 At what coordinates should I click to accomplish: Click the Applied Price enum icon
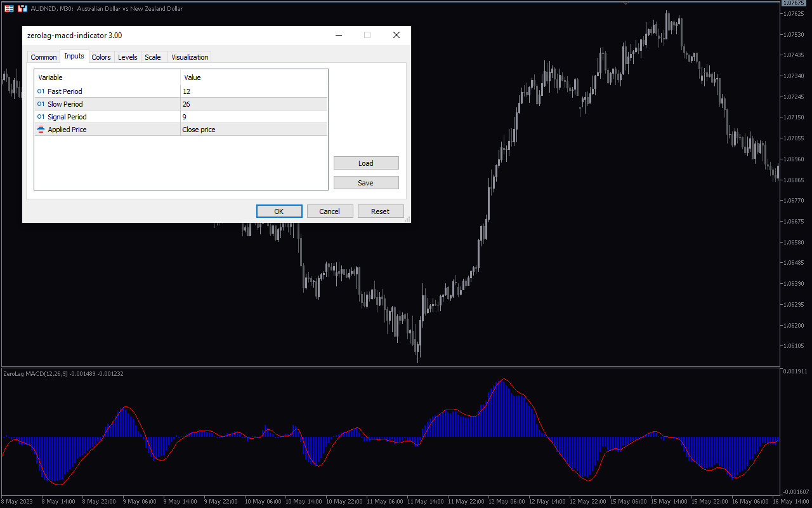[x=41, y=130]
